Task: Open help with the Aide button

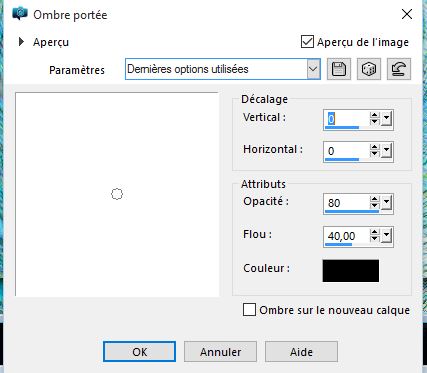Action: (x=301, y=352)
